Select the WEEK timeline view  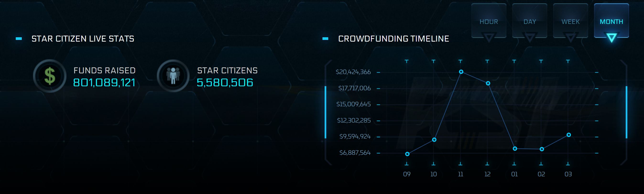571,22
